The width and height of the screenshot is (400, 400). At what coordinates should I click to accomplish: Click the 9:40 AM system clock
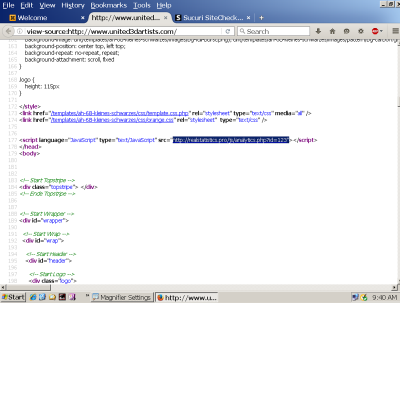(384, 297)
